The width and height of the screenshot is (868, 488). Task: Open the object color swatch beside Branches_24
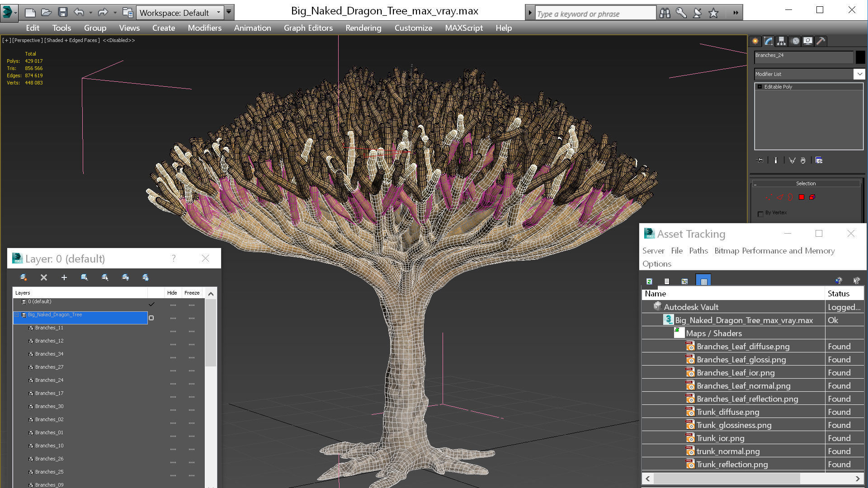pos(861,57)
